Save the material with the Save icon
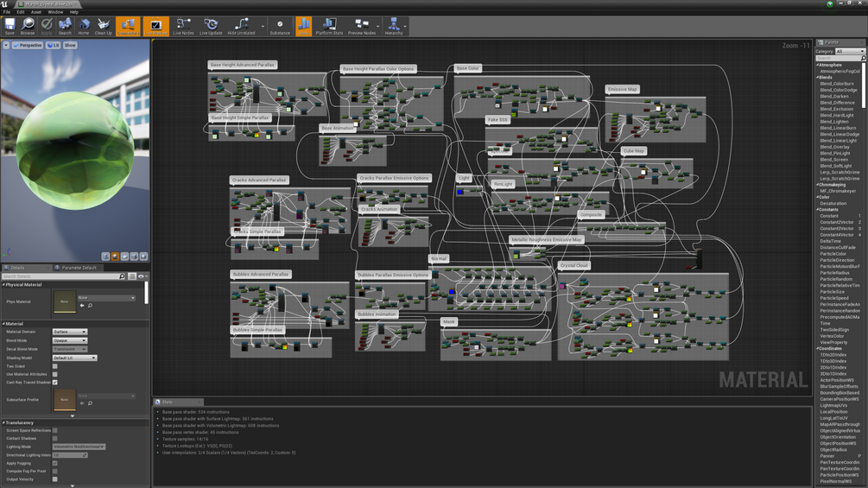Viewport: 868px width, 488px height. pyautogui.click(x=10, y=26)
